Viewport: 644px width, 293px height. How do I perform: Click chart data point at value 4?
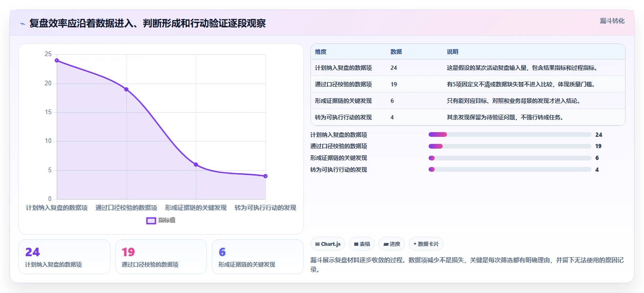pyautogui.click(x=266, y=176)
